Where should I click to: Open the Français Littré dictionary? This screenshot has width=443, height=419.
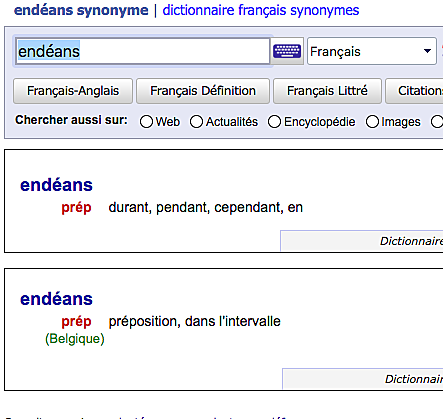327,91
